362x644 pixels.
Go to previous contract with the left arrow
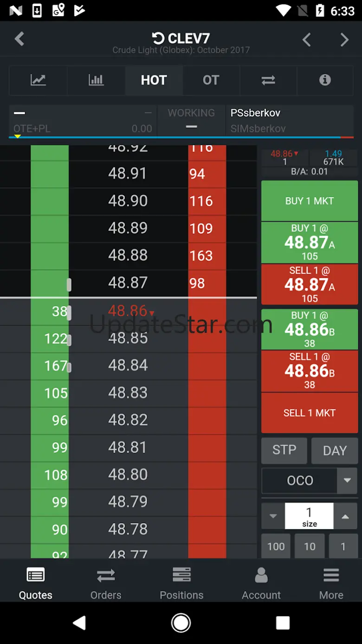306,40
